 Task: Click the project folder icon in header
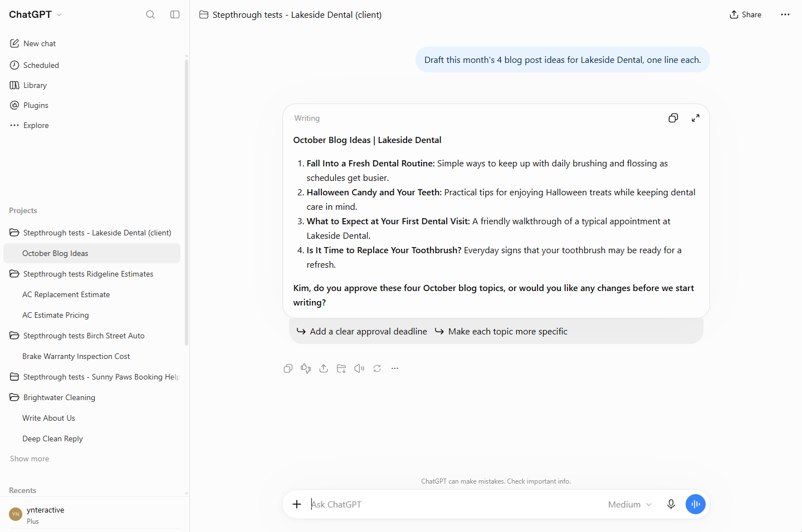pyautogui.click(x=204, y=14)
